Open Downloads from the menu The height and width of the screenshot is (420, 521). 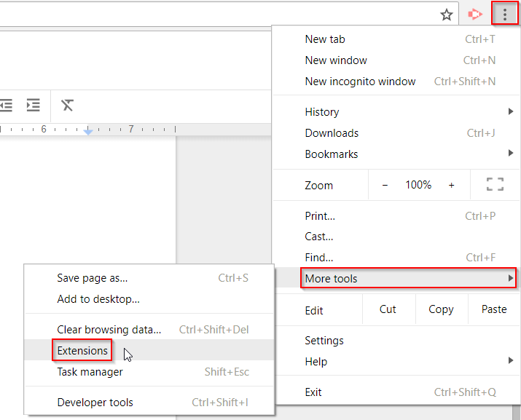tap(396, 133)
